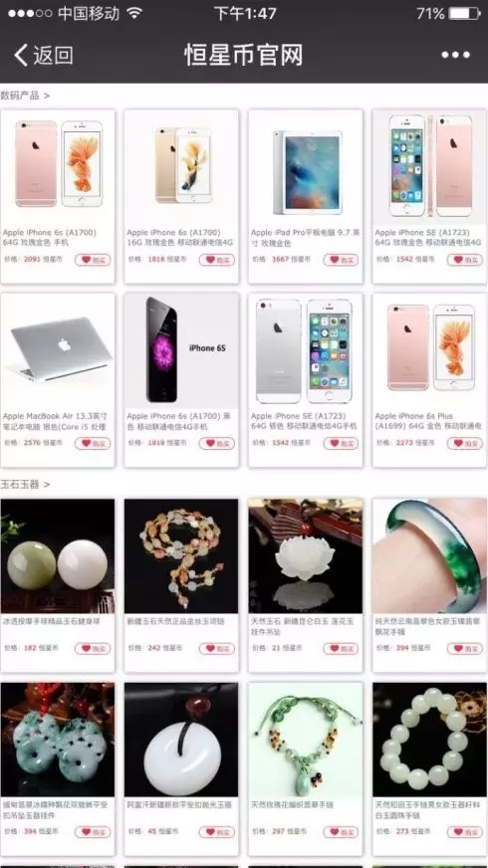The image size is (488, 868).
Task: Open silver iPhone SE (A1723) title link
Action: pyautogui.click(x=304, y=421)
